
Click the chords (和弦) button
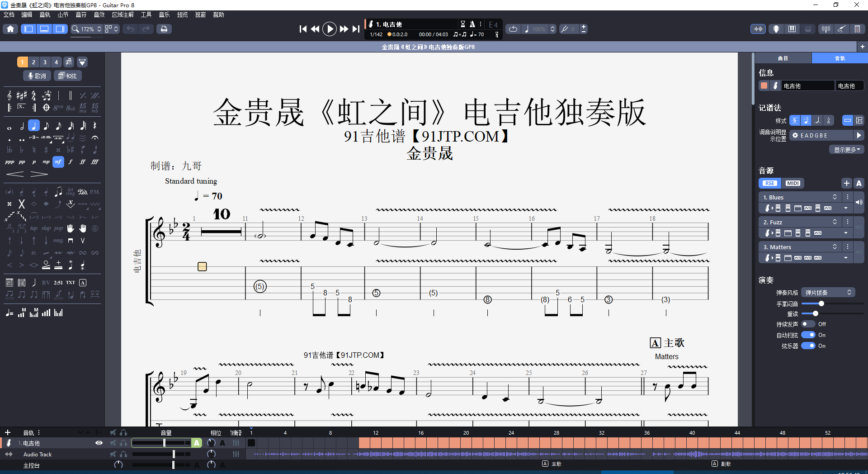click(68, 76)
